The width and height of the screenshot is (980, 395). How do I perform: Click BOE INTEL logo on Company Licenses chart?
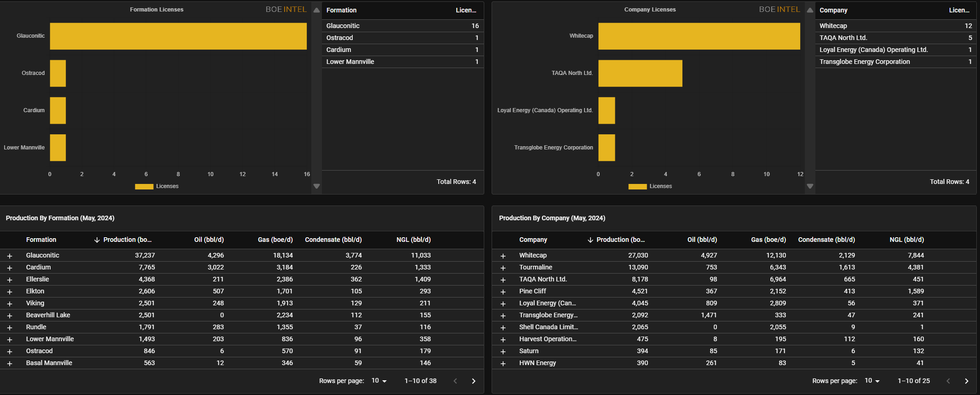coord(779,9)
